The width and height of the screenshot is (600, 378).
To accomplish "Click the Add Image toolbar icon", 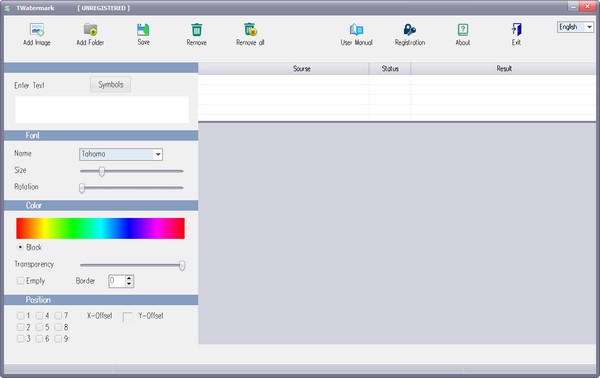I will (37, 29).
